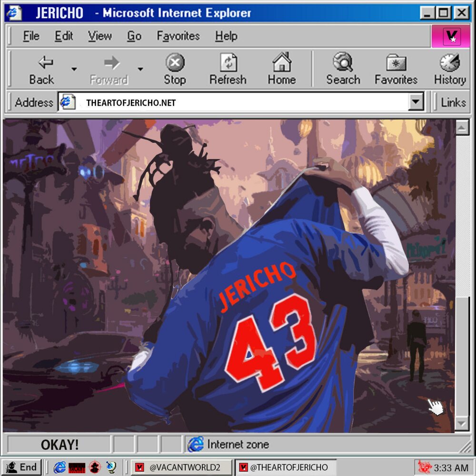Click the Links toolbar label
The height and width of the screenshot is (476, 476).
pyautogui.click(x=453, y=102)
